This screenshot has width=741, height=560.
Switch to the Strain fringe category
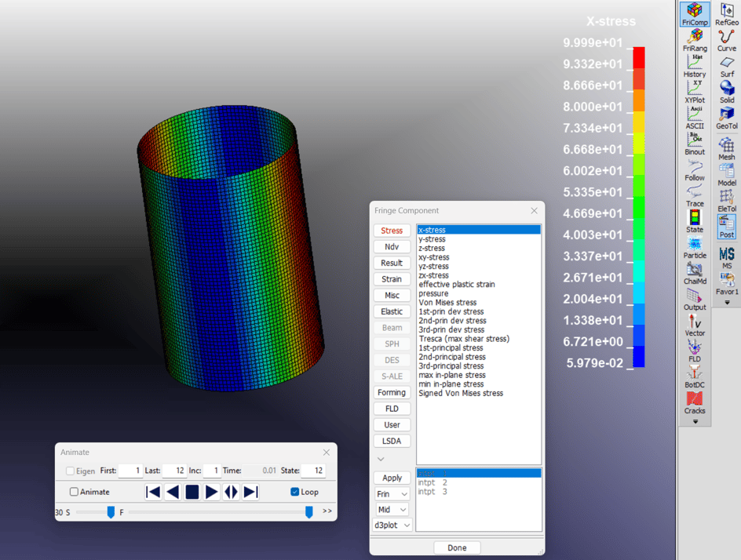click(392, 278)
